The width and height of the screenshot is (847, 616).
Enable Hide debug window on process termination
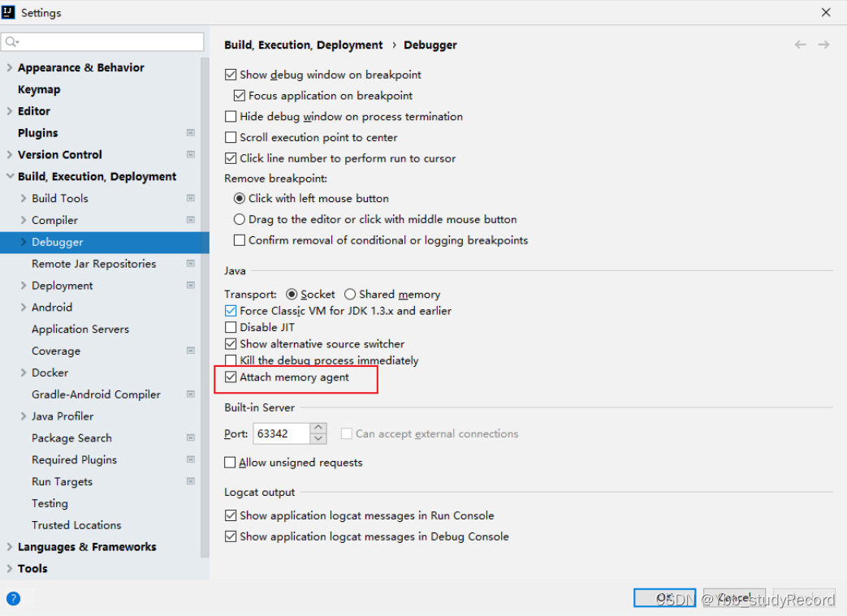(x=231, y=116)
